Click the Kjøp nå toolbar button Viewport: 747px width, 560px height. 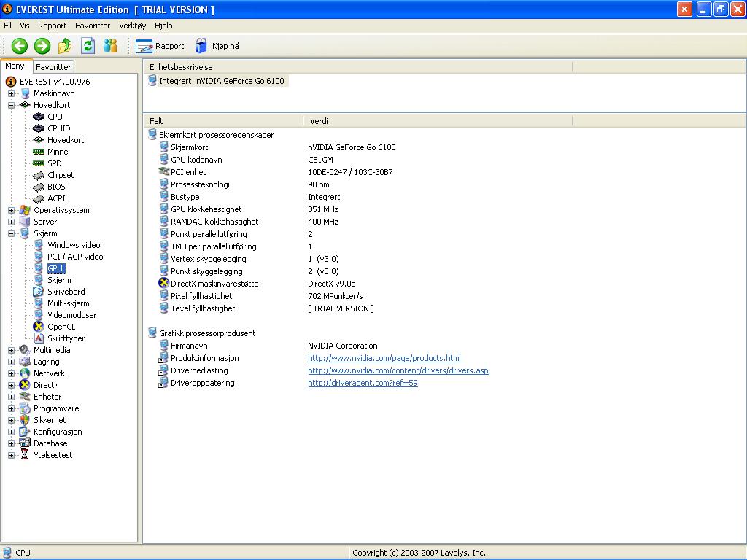point(217,46)
